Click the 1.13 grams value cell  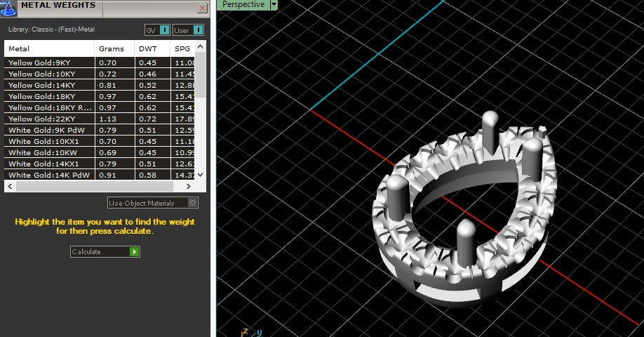coord(114,119)
